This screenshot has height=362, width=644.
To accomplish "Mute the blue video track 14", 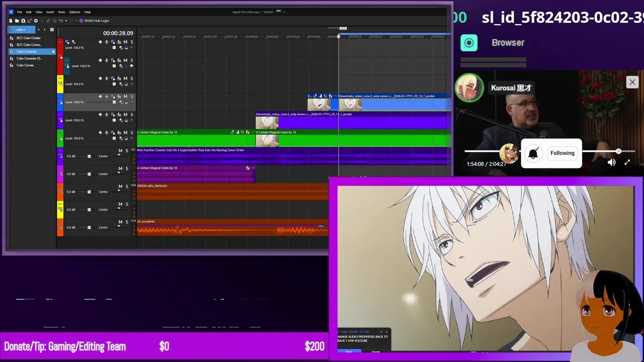I will [125, 97].
